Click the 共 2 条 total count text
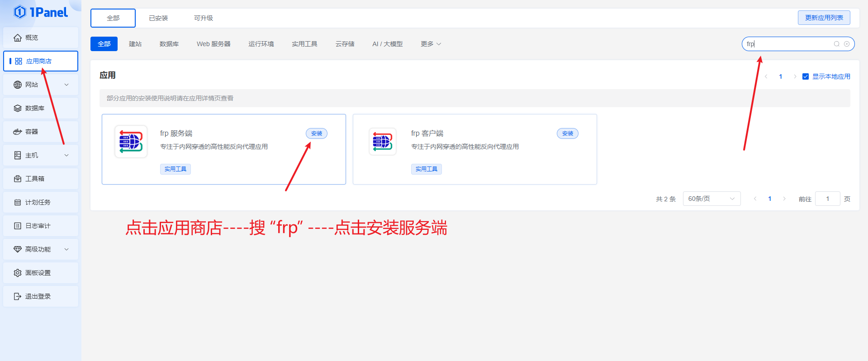868x361 pixels. click(x=666, y=199)
